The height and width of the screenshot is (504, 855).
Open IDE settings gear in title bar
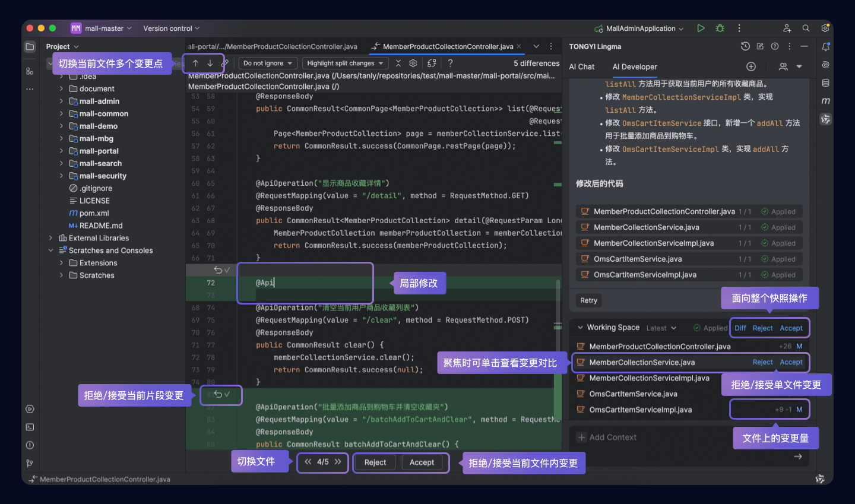(825, 28)
